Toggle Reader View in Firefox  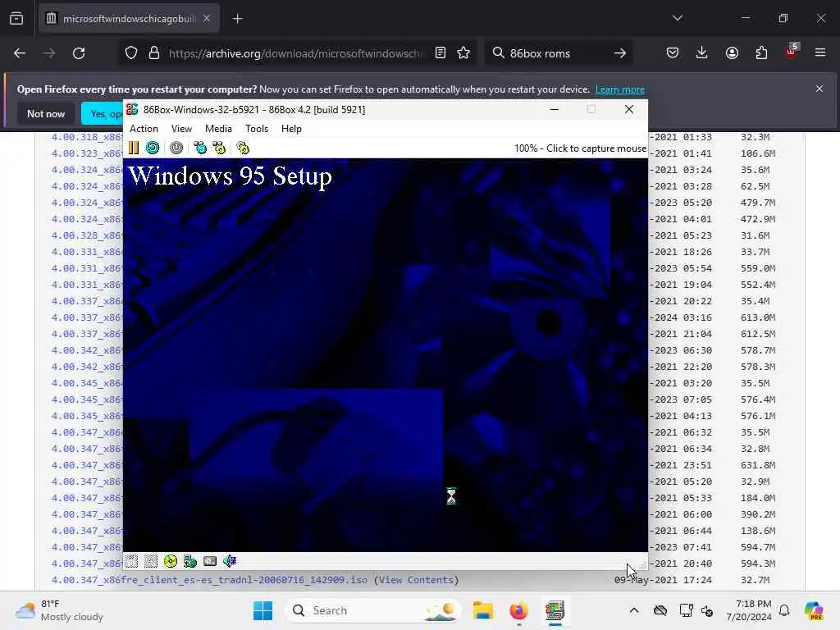[441, 52]
